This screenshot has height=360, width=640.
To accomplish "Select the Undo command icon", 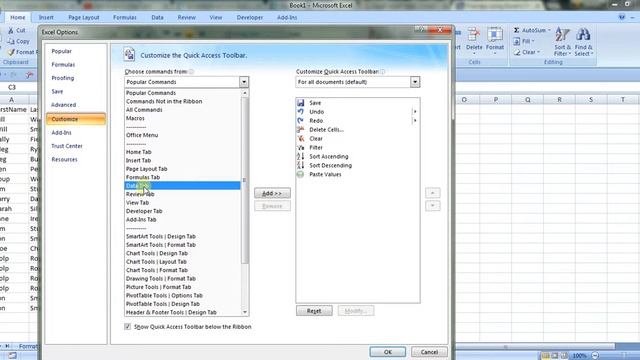I will pos(301,112).
